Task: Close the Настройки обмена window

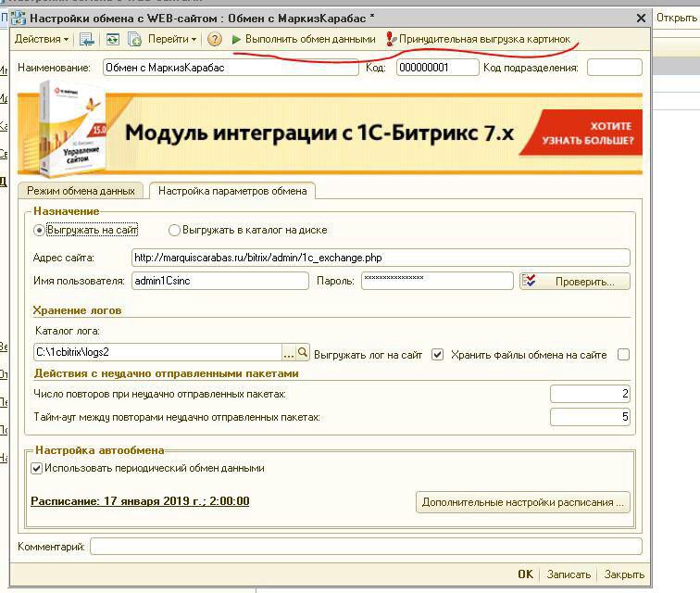Action: pyautogui.click(x=641, y=18)
